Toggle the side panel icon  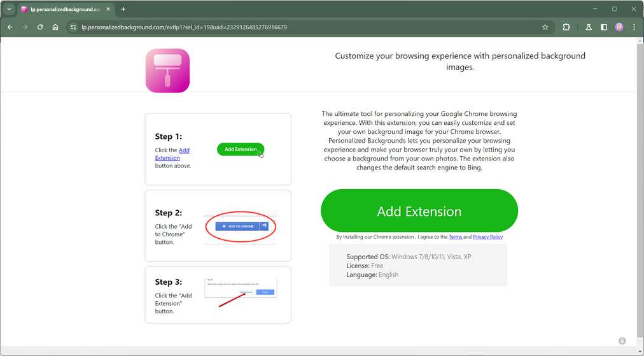604,27
